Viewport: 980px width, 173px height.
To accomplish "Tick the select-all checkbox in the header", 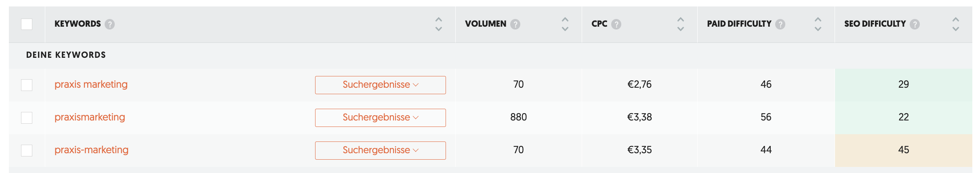I will coord(27,24).
